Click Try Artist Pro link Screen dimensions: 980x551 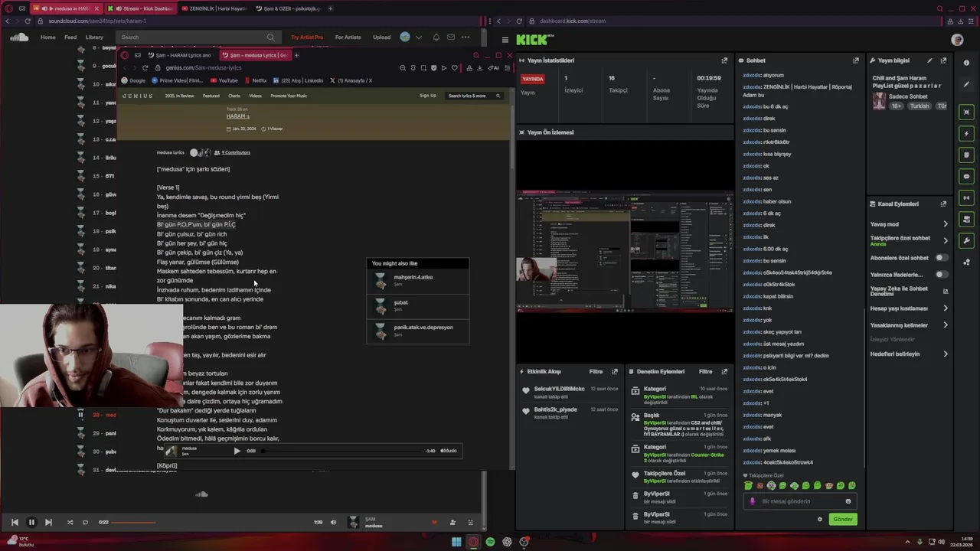(307, 37)
